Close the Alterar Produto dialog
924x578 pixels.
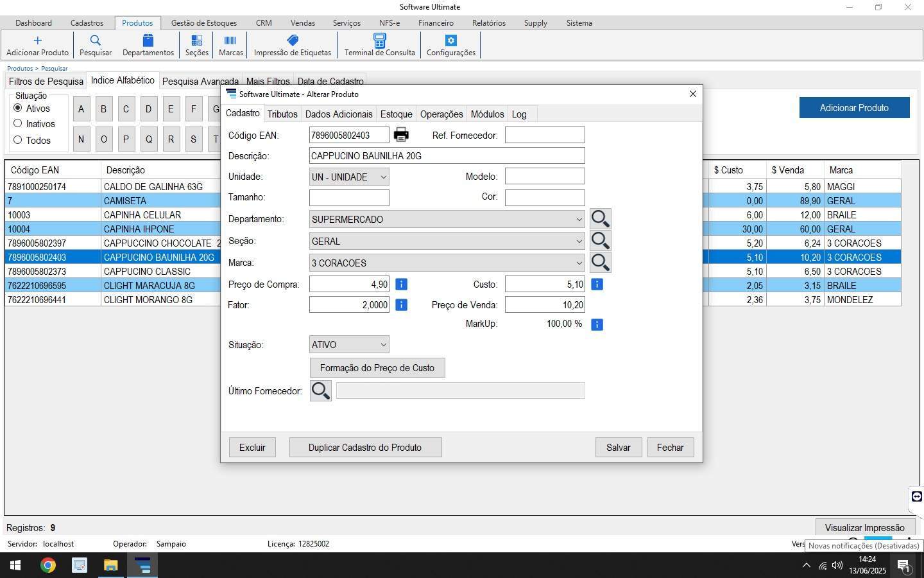click(x=692, y=94)
